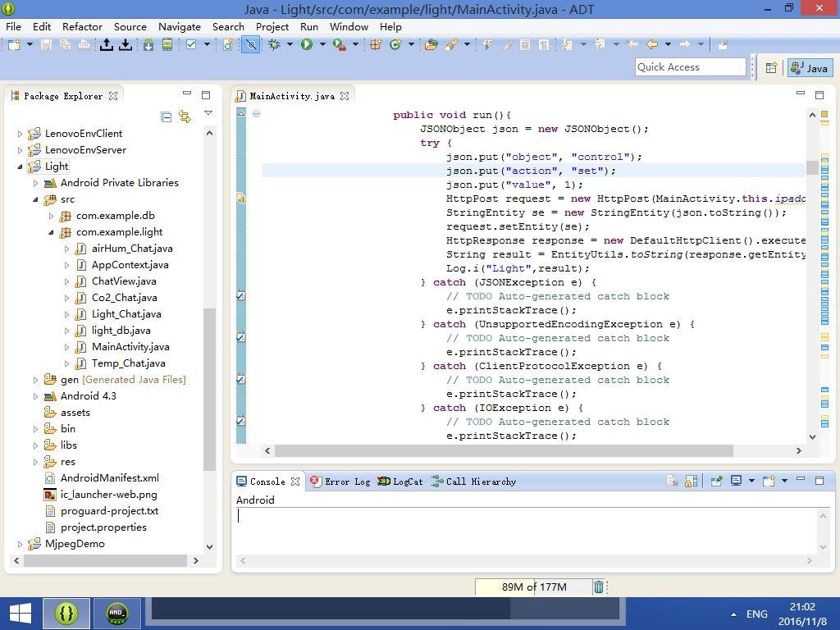This screenshot has height=630, width=840.
Task: Collapse the com.example.light package
Action: (x=52, y=232)
